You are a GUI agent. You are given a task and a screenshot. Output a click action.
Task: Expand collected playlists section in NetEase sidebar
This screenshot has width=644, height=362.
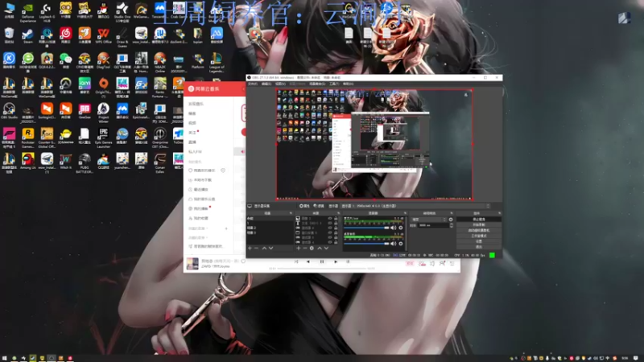pyautogui.click(x=198, y=237)
